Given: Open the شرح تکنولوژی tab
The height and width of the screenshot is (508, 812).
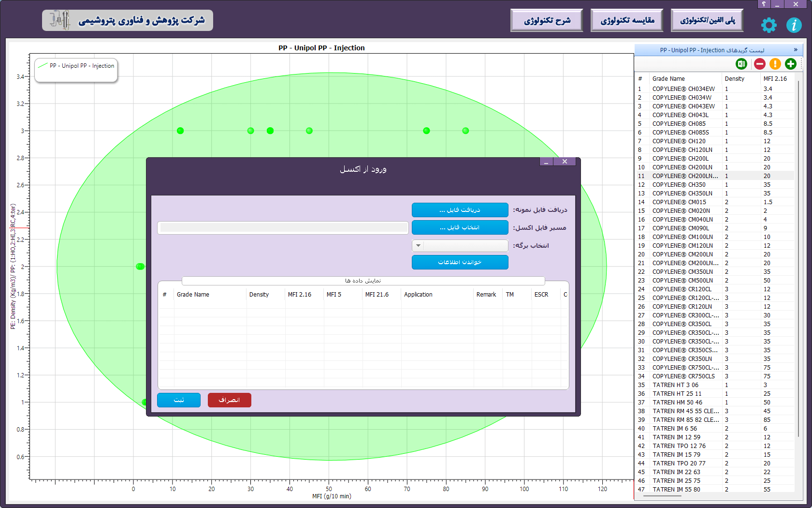Looking at the screenshot, I should [x=547, y=20].
